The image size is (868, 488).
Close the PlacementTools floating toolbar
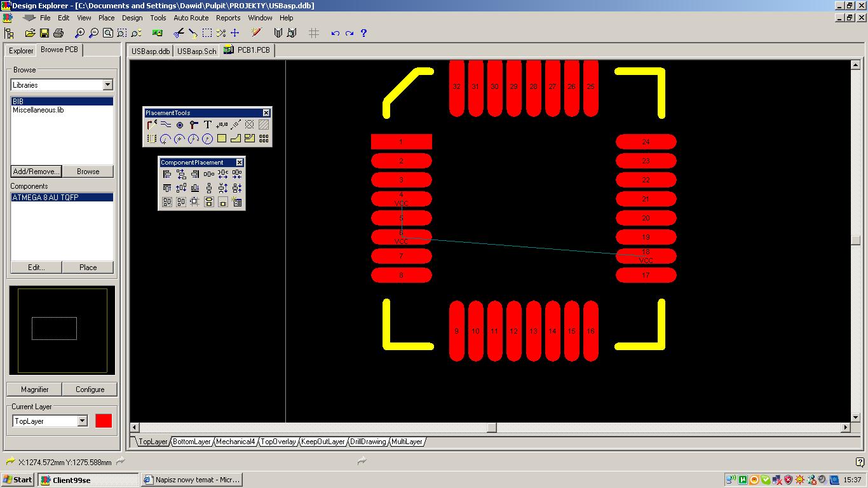266,113
